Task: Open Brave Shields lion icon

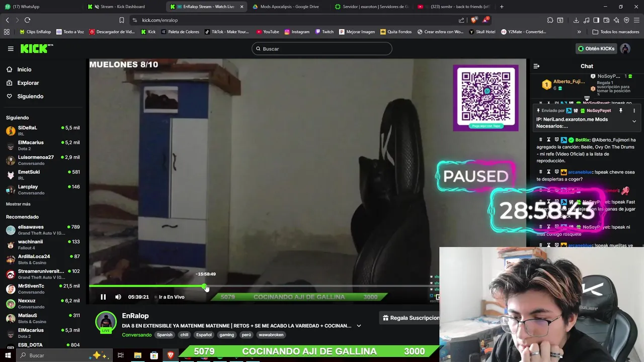Action: click(x=474, y=20)
